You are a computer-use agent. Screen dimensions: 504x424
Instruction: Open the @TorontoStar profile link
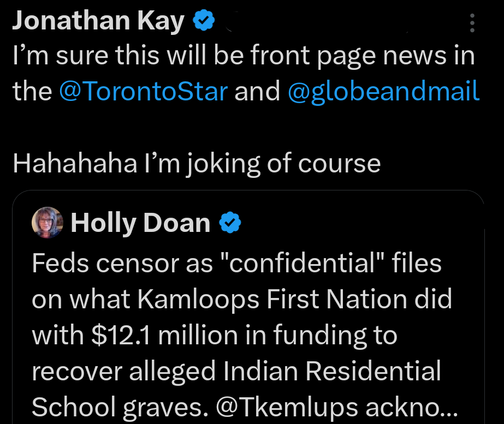(144, 91)
